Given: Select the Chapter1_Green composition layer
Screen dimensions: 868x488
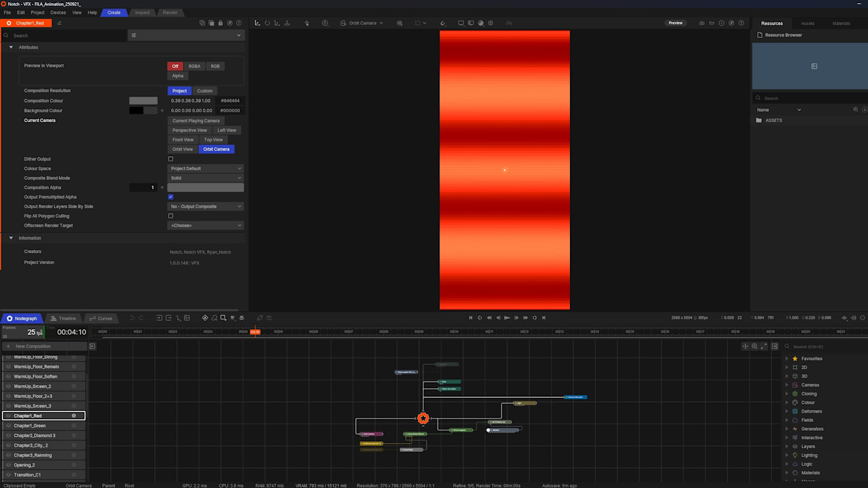Looking at the screenshot, I should click(30, 426).
